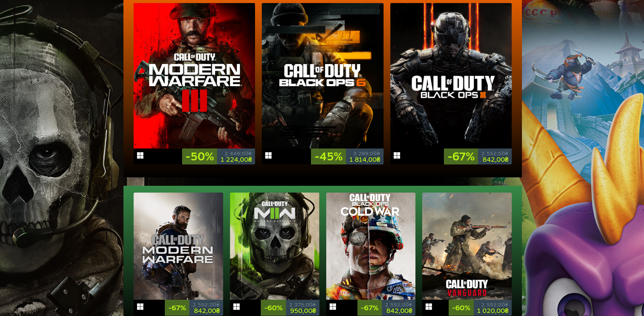Open Black Ops Cold War cover
644x316 pixels.
[371, 246]
